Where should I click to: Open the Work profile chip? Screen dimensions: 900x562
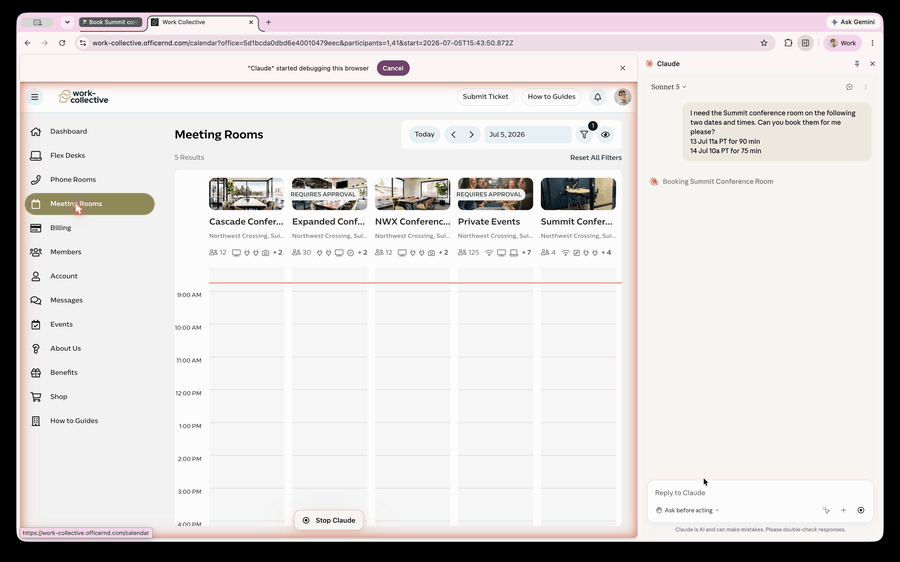(x=843, y=43)
